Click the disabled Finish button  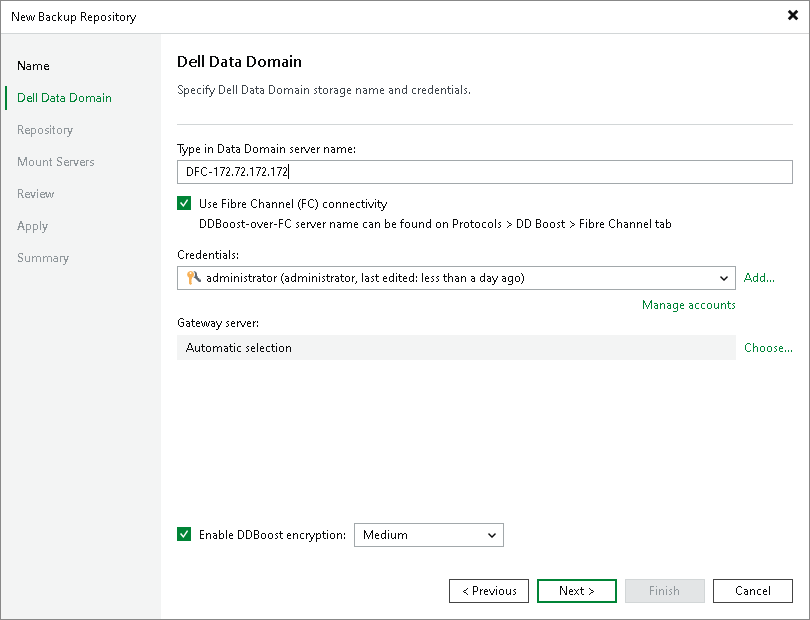point(664,591)
